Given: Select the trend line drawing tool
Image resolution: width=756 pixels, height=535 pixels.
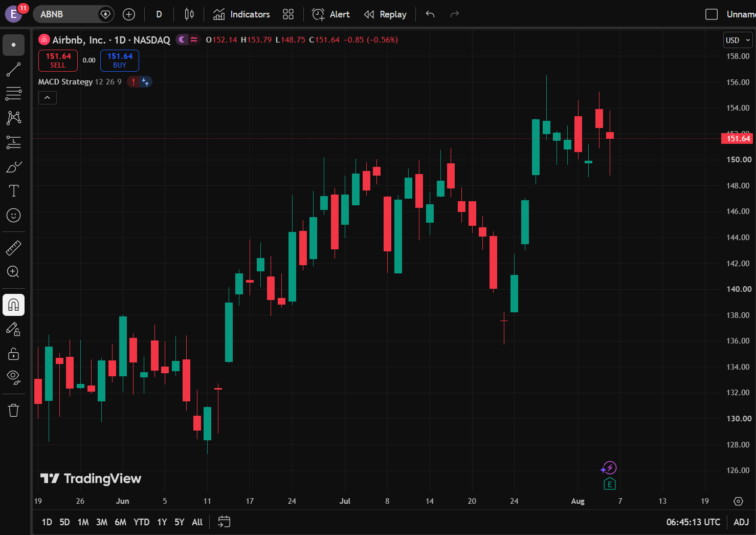Looking at the screenshot, I should (x=14, y=69).
